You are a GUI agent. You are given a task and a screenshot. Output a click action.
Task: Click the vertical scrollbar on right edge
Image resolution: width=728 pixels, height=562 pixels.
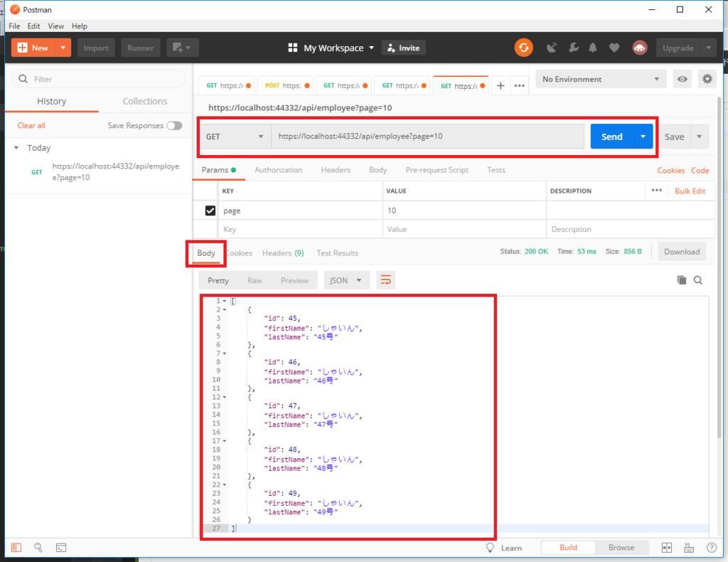point(719,267)
